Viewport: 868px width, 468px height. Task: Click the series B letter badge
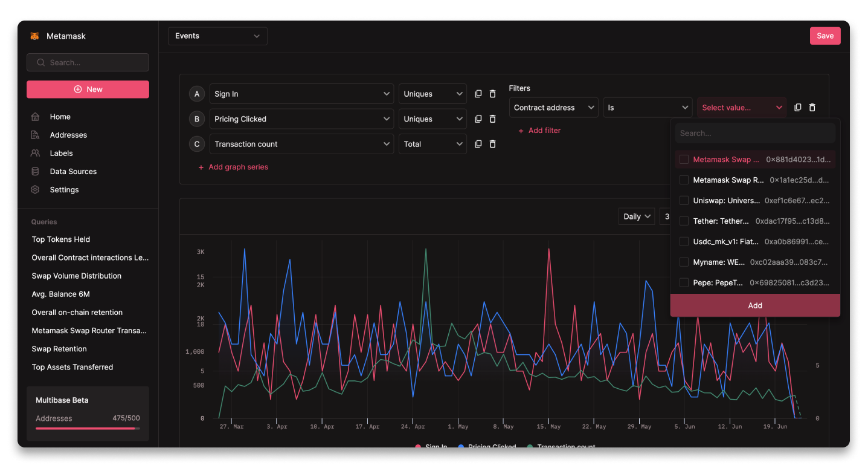pos(197,119)
